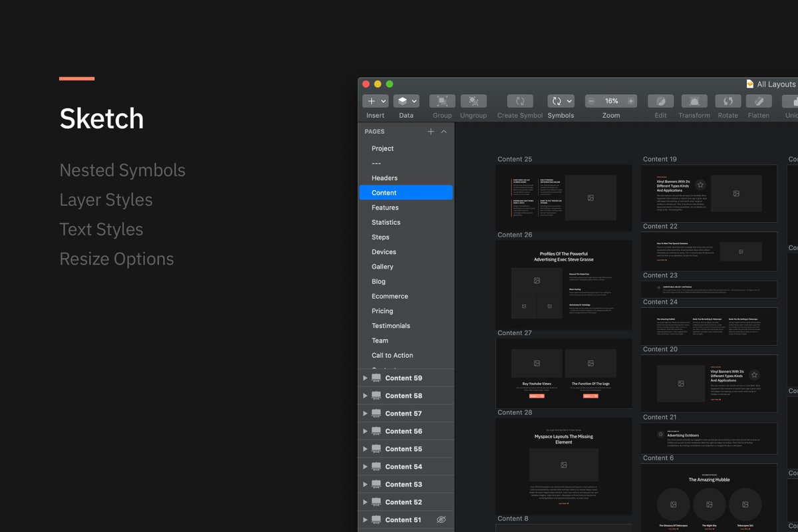Select the Content 58 layer name

click(404, 396)
